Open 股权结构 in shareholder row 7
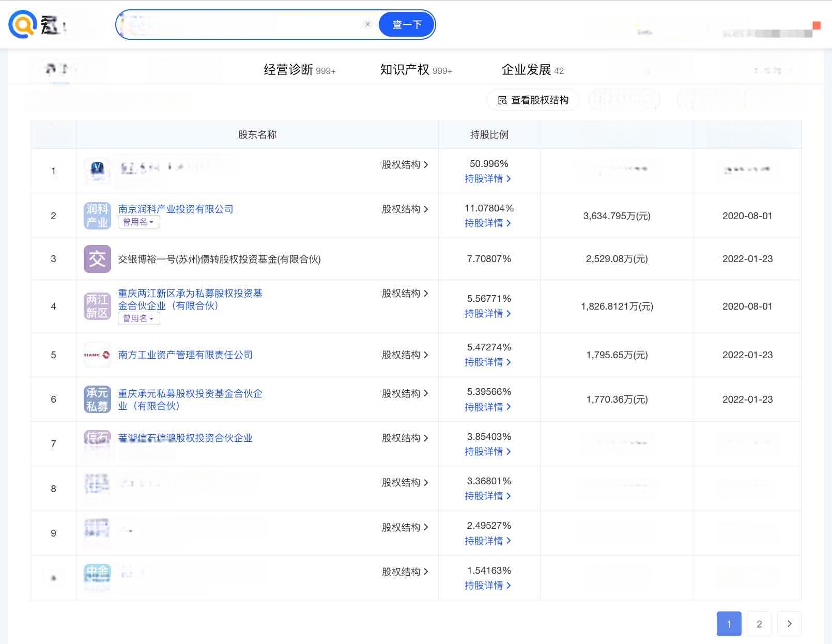This screenshot has width=832, height=644. [x=405, y=438]
